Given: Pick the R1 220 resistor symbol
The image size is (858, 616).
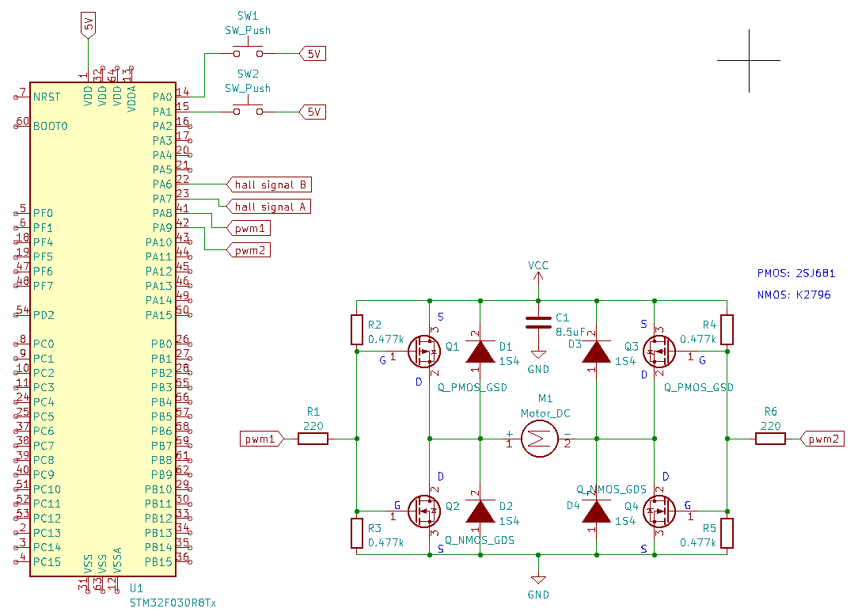Looking at the screenshot, I should (x=313, y=439).
